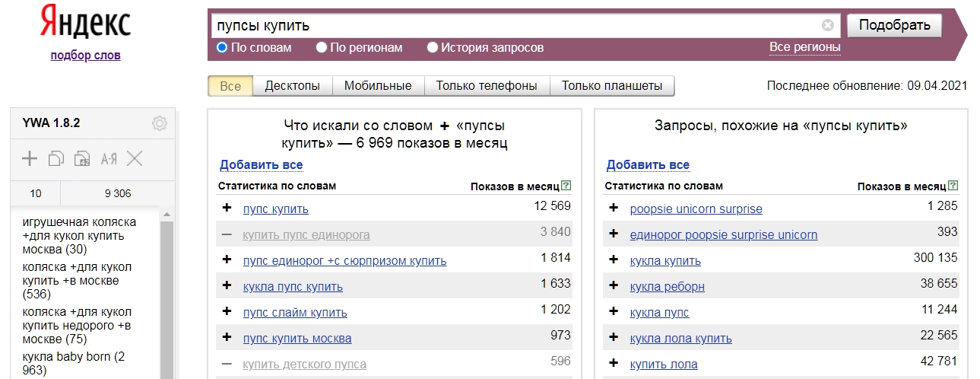Switch to 'Только планшеты' tab

612,86
